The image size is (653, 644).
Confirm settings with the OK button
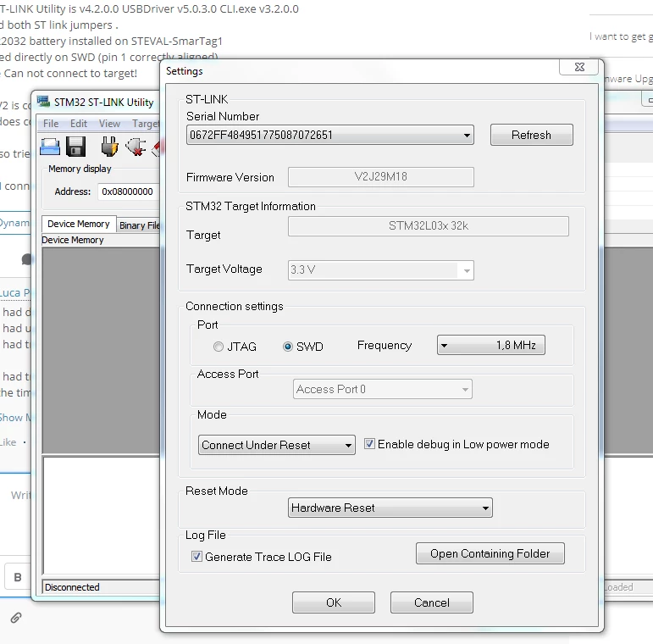(333, 602)
